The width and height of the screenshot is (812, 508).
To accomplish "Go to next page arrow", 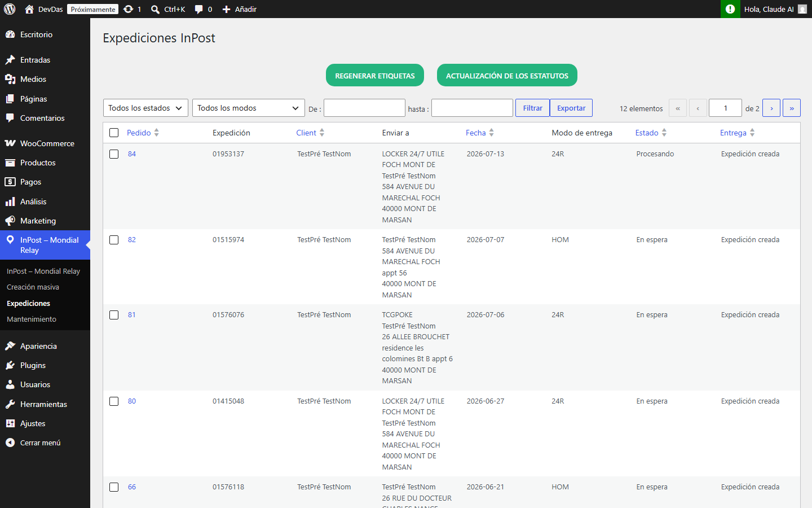I will click(x=771, y=108).
